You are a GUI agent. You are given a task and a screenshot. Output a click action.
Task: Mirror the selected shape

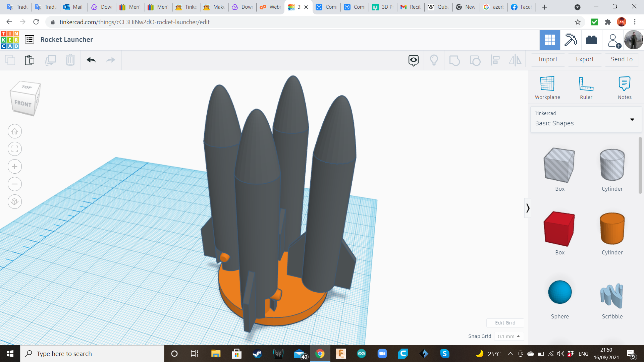pyautogui.click(x=515, y=60)
